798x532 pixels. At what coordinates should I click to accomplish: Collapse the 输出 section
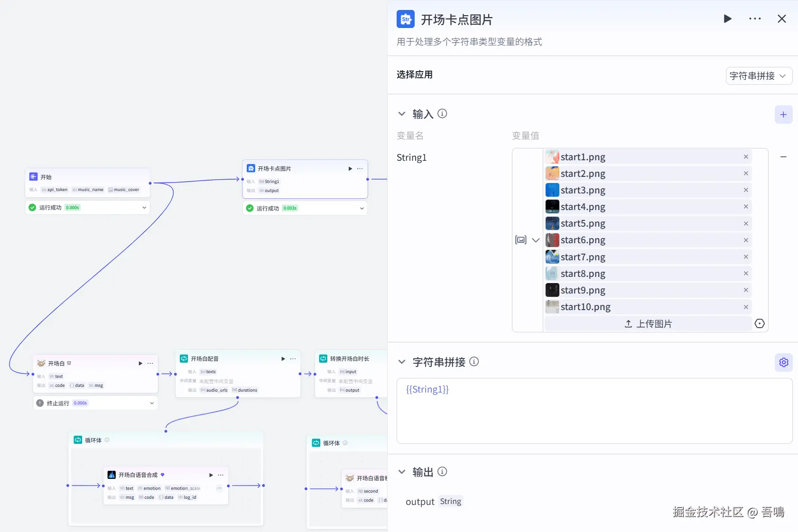pos(402,472)
